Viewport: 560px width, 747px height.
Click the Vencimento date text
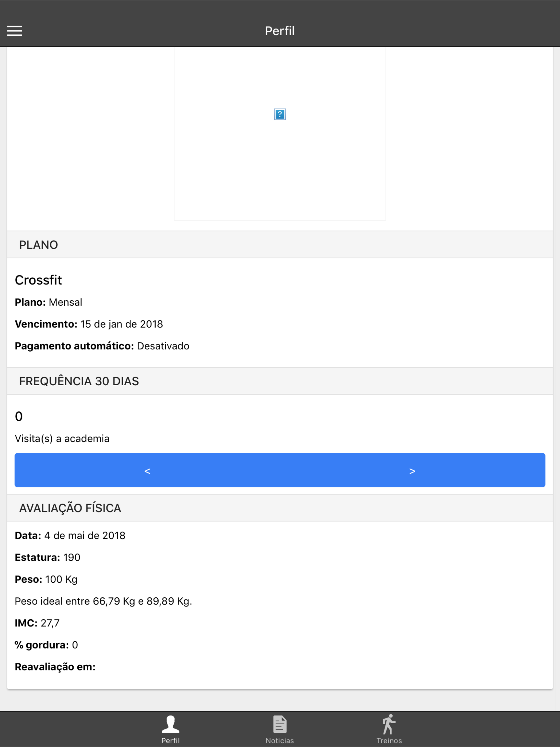click(x=89, y=324)
